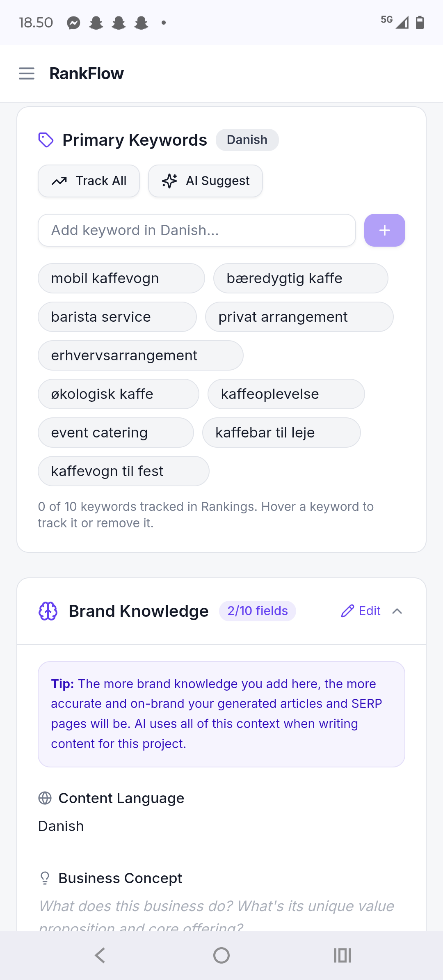Focus the Add keyword in Danish field
The image size is (443, 980).
click(197, 230)
